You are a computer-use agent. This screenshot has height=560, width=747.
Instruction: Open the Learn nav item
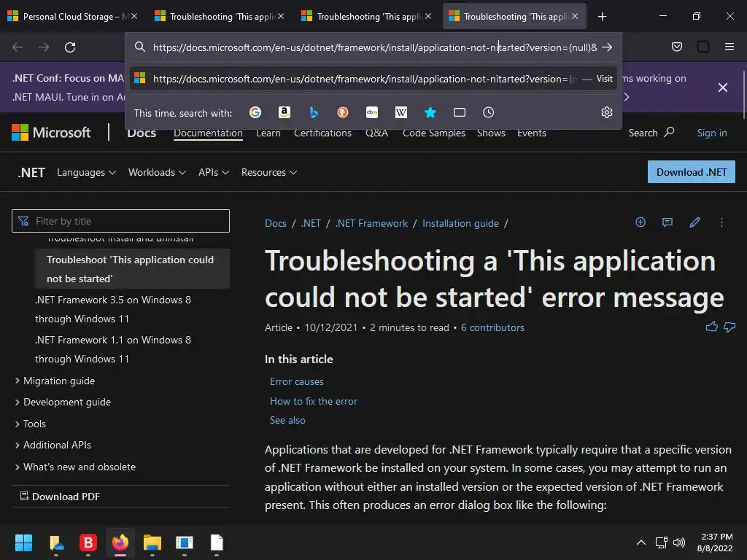coord(268,133)
